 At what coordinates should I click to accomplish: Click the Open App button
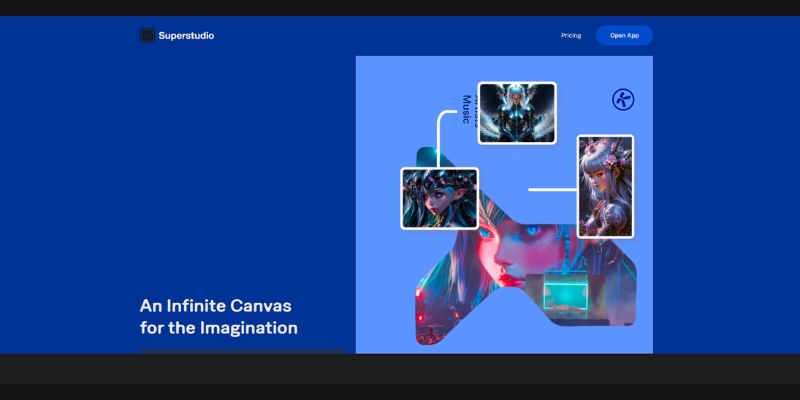pos(624,36)
